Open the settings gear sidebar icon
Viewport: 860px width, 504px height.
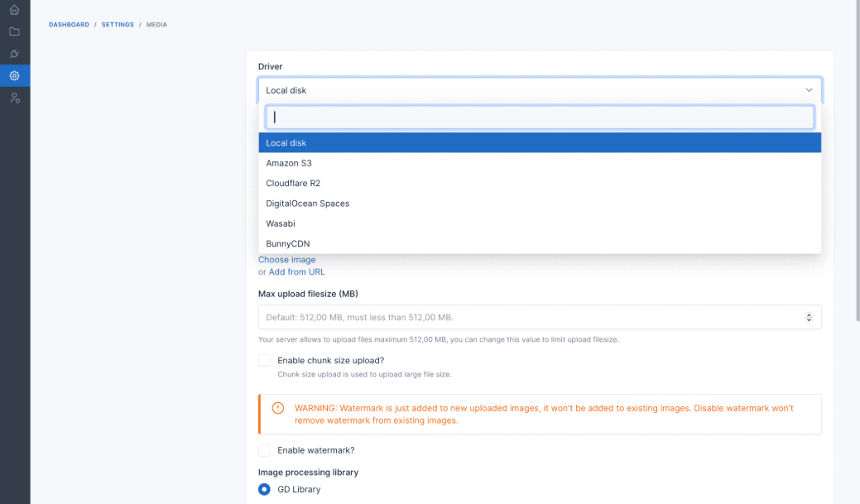pyautogui.click(x=15, y=75)
